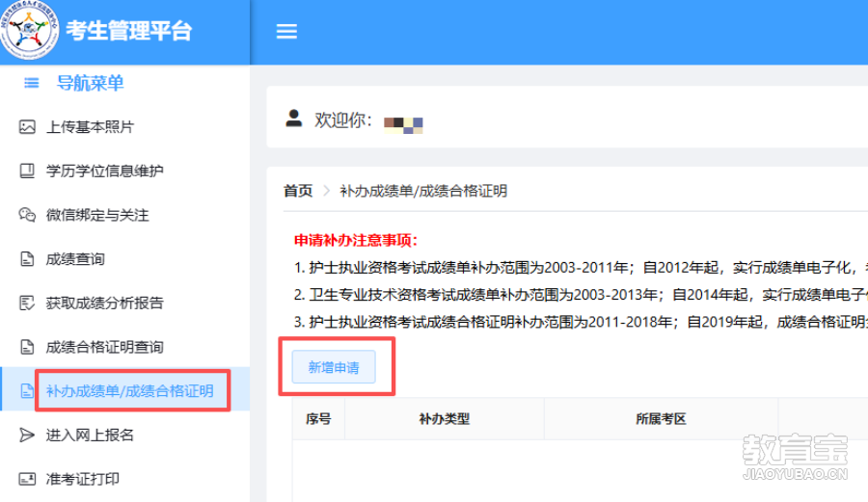Screen dimensions: 868x502
Task: Click the card icon beside 准考证打印
Action: (27, 479)
